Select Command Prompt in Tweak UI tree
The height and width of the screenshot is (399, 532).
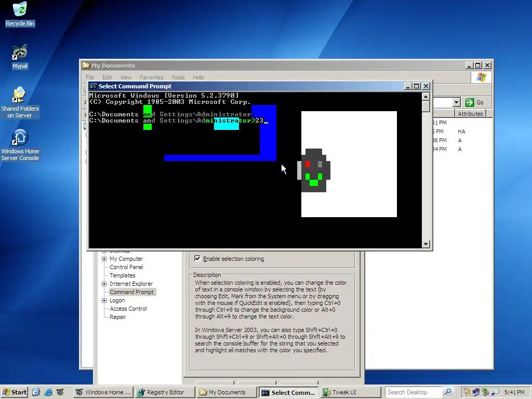tap(131, 292)
